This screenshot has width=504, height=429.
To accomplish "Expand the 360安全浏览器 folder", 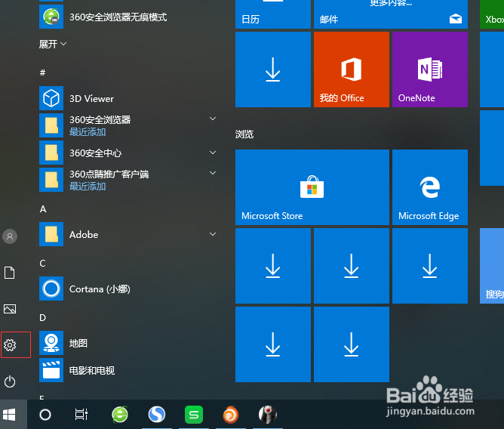I will (x=213, y=119).
